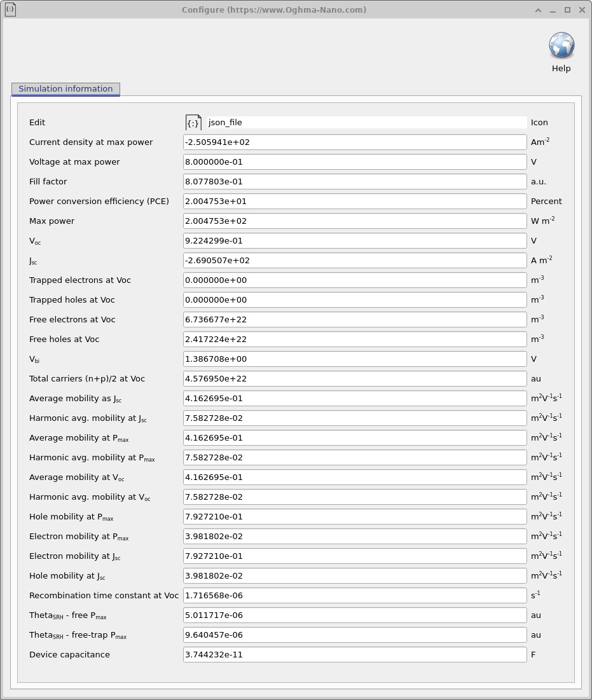592x700 pixels.
Task: Click Recombination time constant at Voc field
Action: [355, 595]
